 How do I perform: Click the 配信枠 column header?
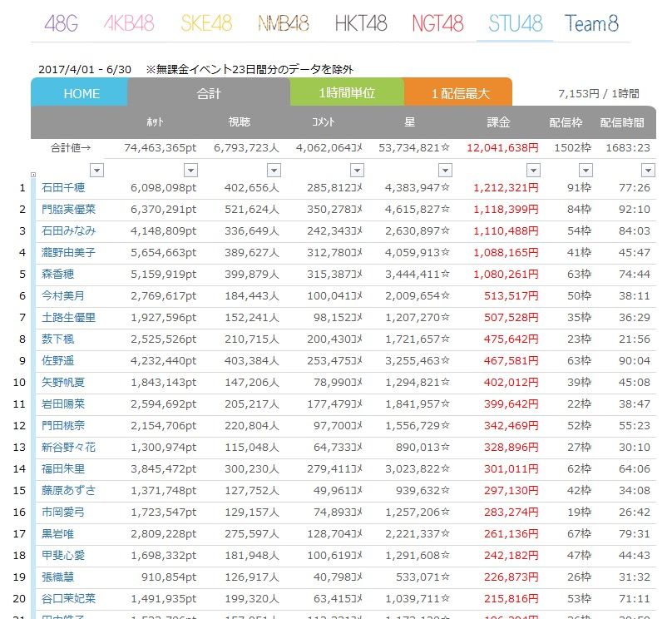coord(566,122)
